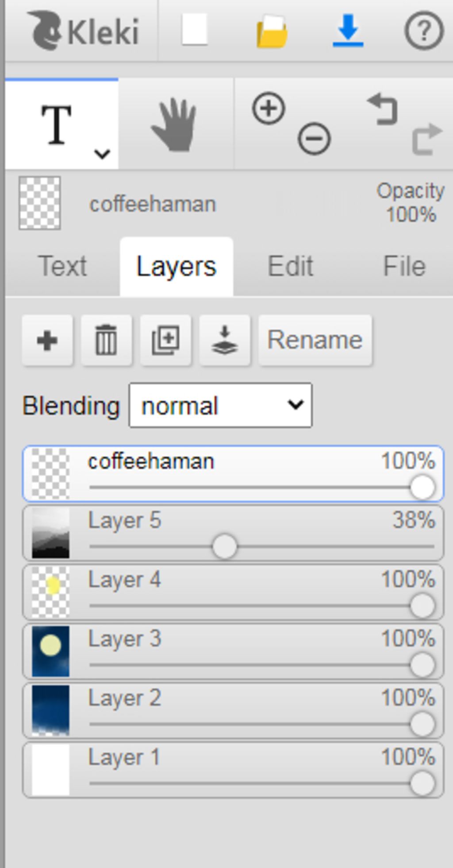Select the Hand pan tool
This screenshot has width=453, height=868.
pos(176,124)
